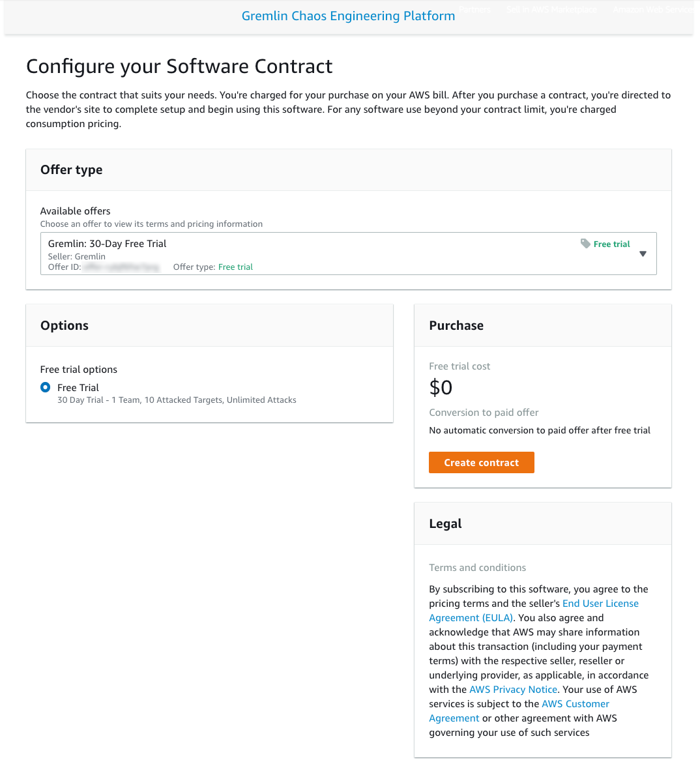Open Sell in AWS Marketplace header item
The width and height of the screenshot is (700, 760).
click(551, 9)
